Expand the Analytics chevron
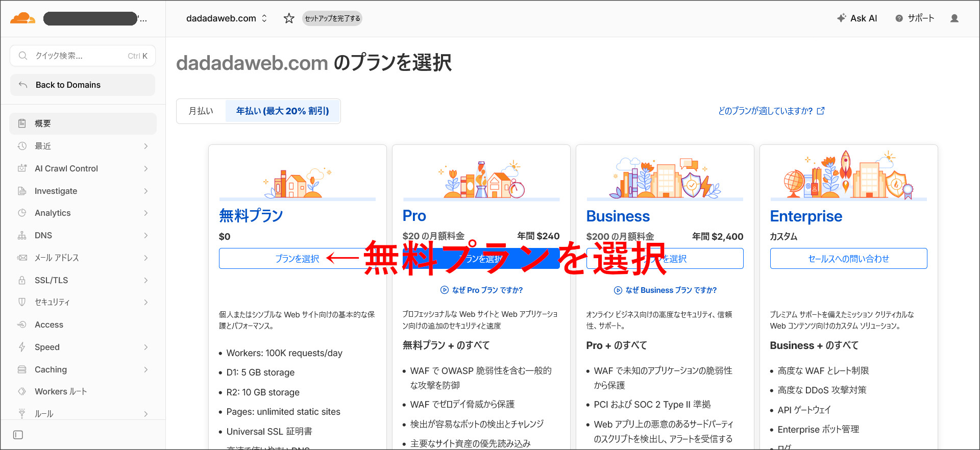This screenshot has height=450, width=980. tap(146, 213)
